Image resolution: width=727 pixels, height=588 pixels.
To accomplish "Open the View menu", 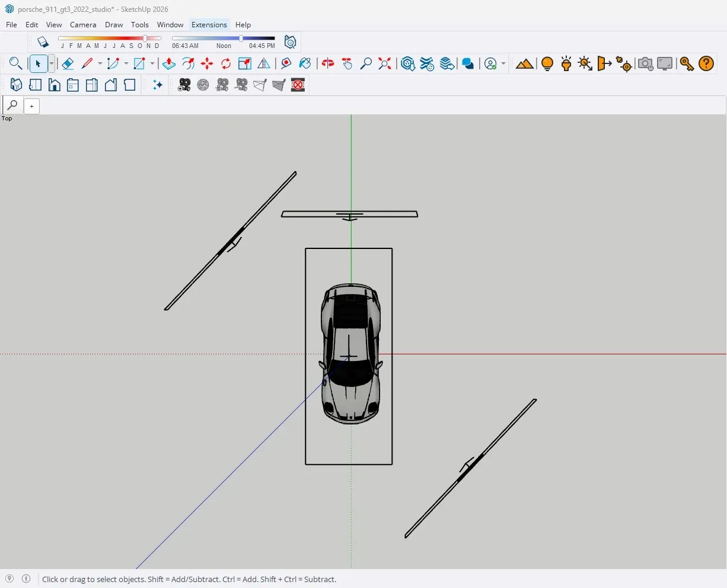I will [x=54, y=25].
